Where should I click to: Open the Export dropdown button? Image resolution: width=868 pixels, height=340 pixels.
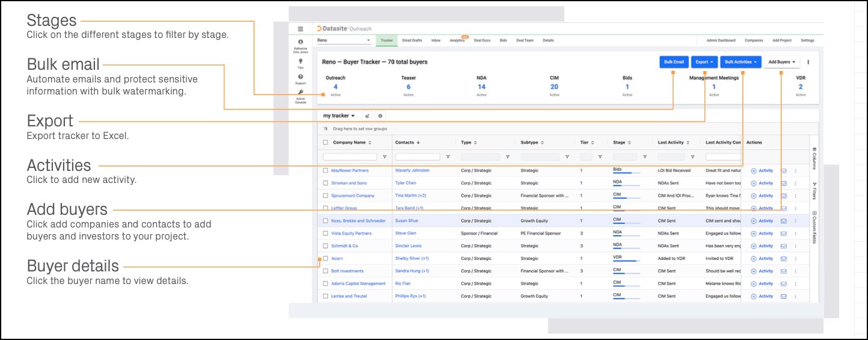point(704,61)
